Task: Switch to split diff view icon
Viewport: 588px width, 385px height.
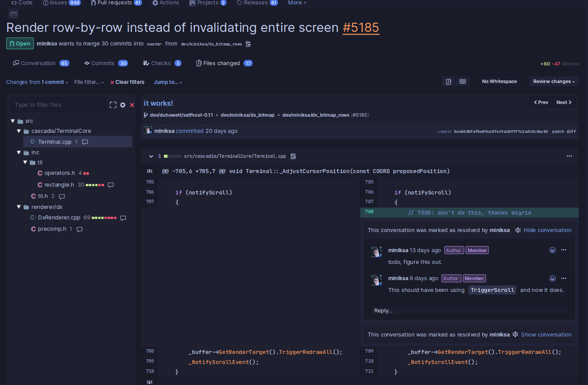Action: pyautogui.click(x=463, y=81)
